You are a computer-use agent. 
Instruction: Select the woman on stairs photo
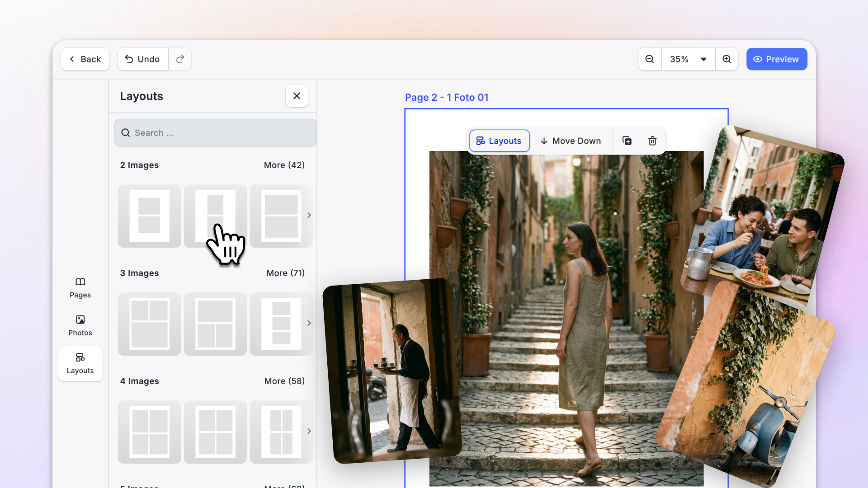tap(566, 318)
